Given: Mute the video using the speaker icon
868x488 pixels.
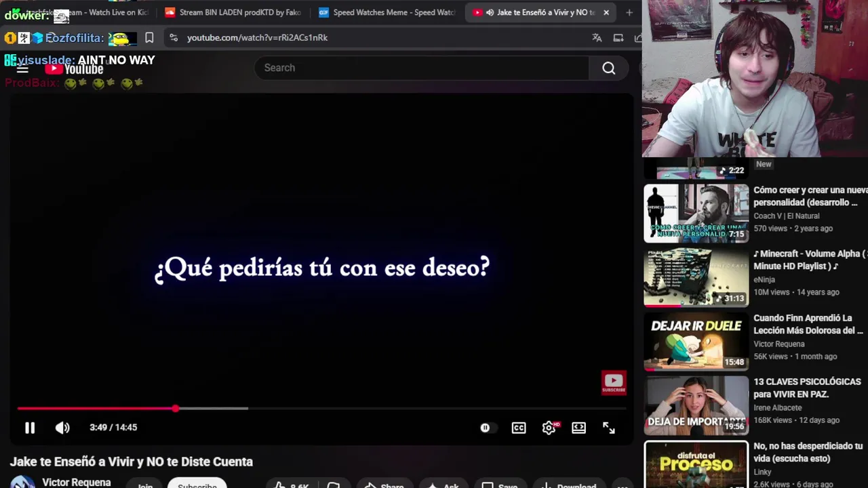Looking at the screenshot, I should [x=62, y=428].
